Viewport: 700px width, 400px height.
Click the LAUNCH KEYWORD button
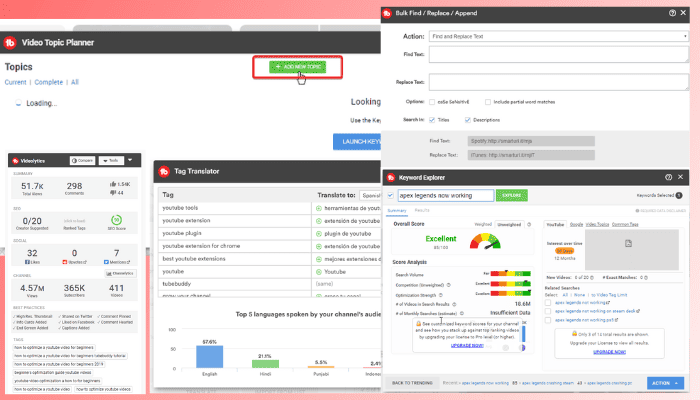[x=357, y=142]
